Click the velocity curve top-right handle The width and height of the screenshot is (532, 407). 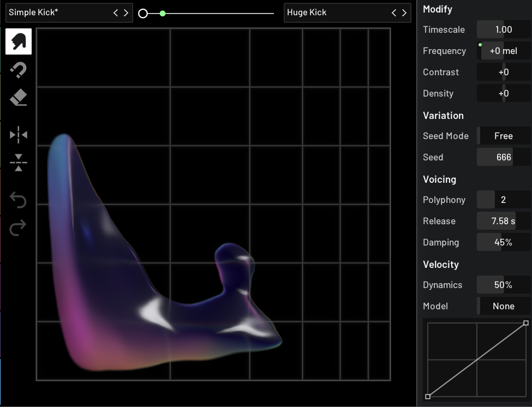point(526,323)
